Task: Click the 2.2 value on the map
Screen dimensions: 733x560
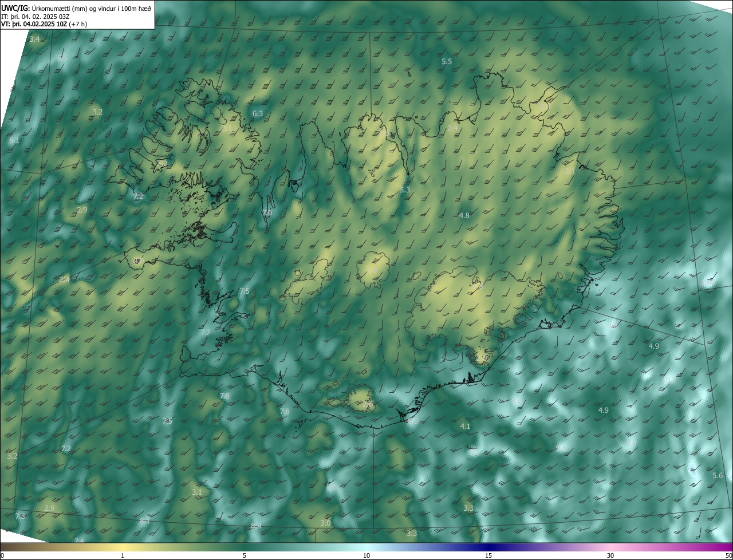Action: click(162, 164)
